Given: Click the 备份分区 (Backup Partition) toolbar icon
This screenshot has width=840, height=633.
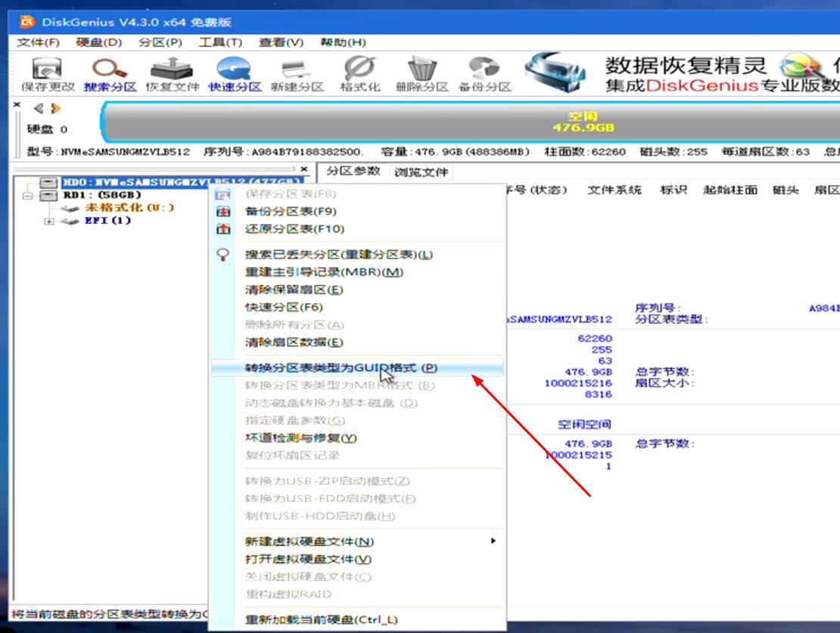Looking at the screenshot, I should 484,70.
